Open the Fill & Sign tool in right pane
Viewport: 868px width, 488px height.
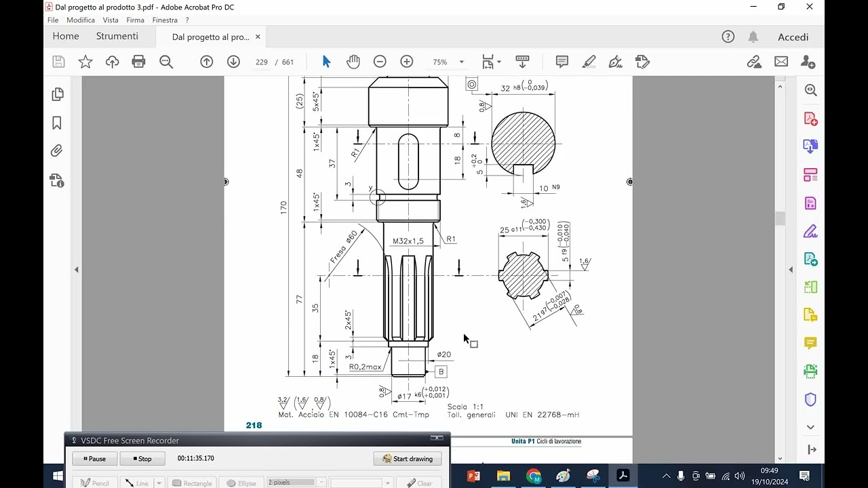click(x=810, y=231)
